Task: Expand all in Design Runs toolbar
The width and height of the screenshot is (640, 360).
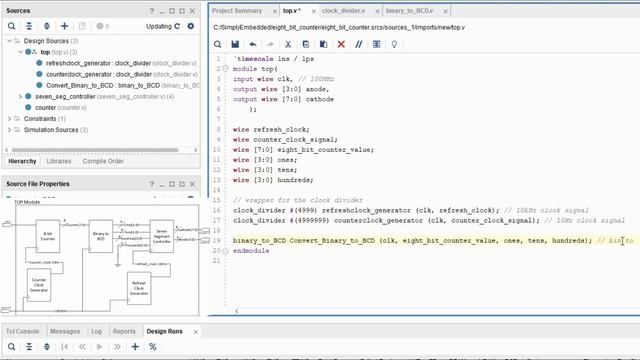Action: point(47,347)
